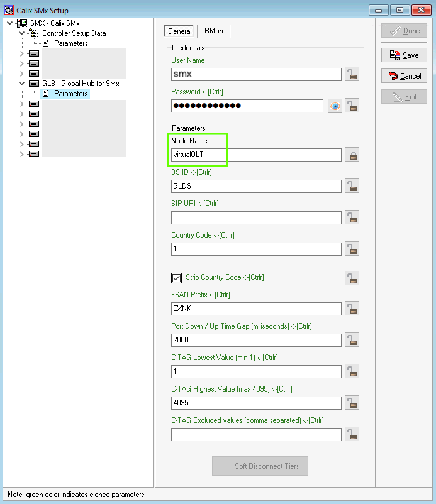Click the document icon of GLB Parameters

[x=46, y=94]
